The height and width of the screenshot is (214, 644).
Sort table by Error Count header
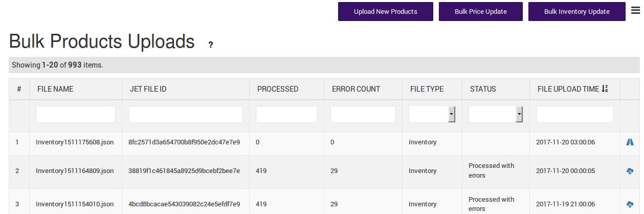coord(356,89)
